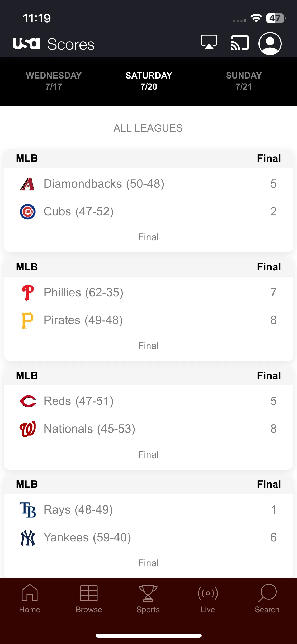Screen dimensions: 297x644
Task: Tap the Pirates team logo
Action: tap(27, 320)
